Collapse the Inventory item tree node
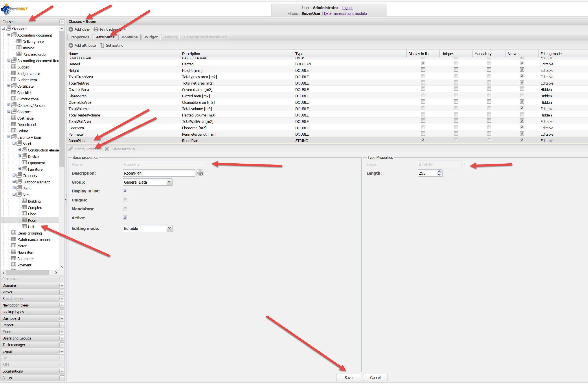588x384 pixels. point(9,137)
